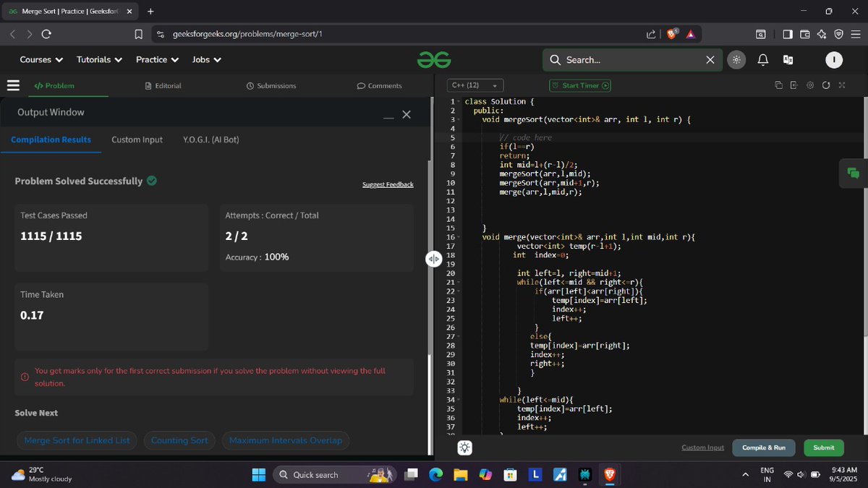This screenshot has width=868, height=488.
Task: Copy the code using copy icon
Action: pos(779,85)
